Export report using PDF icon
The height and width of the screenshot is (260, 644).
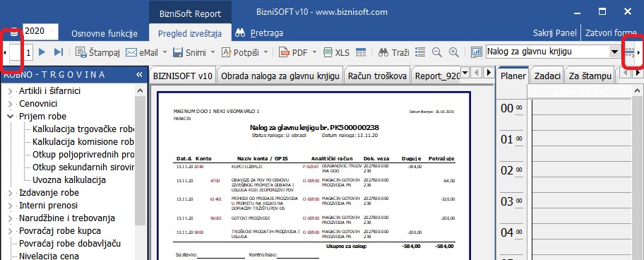coord(284,52)
